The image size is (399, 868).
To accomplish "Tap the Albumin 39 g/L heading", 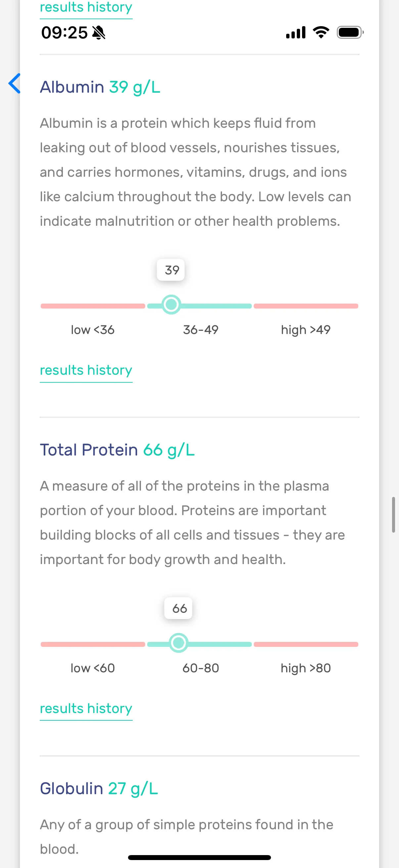I will [x=100, y=87].
